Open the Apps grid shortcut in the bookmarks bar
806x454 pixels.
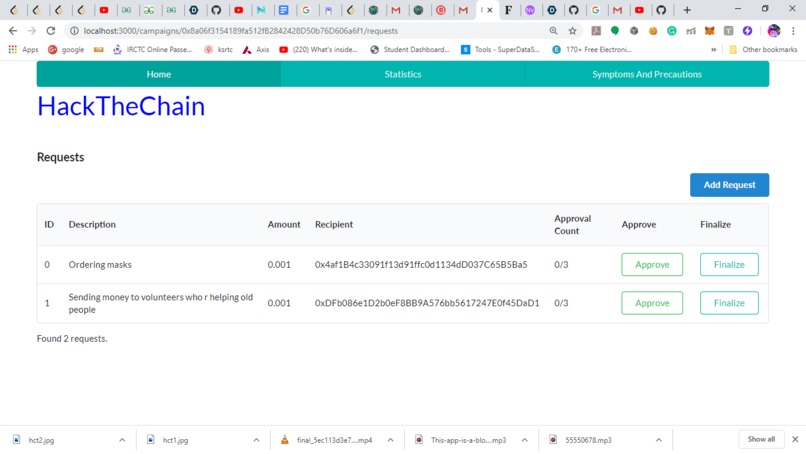23,49
